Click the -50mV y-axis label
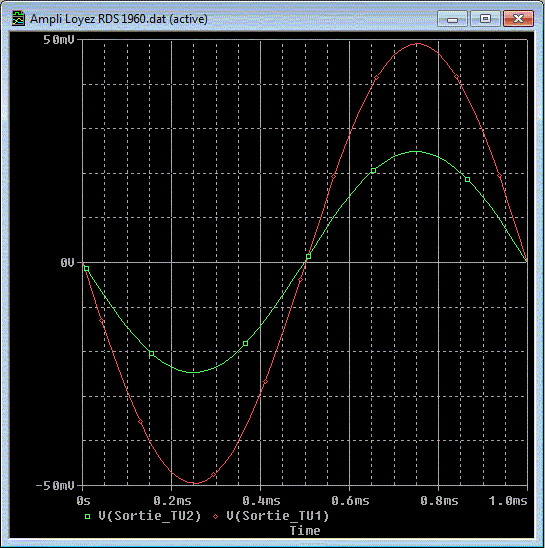The image size is (545, 548). [55, 485]
